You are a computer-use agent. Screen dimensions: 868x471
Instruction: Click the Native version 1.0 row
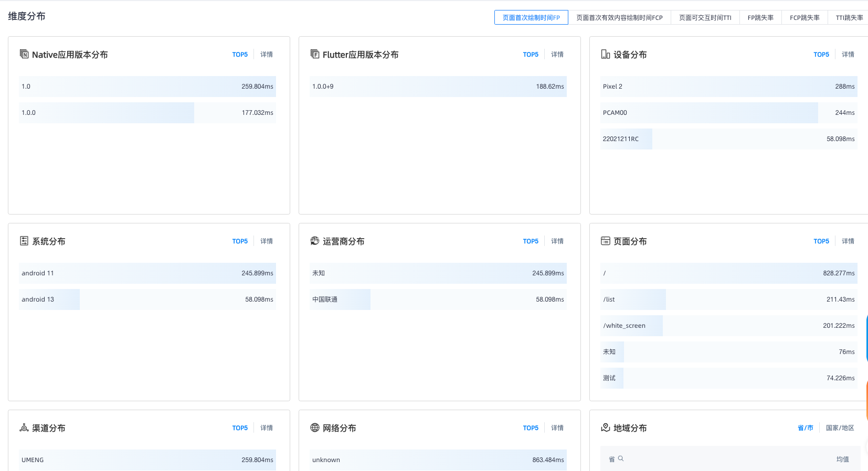147,87
